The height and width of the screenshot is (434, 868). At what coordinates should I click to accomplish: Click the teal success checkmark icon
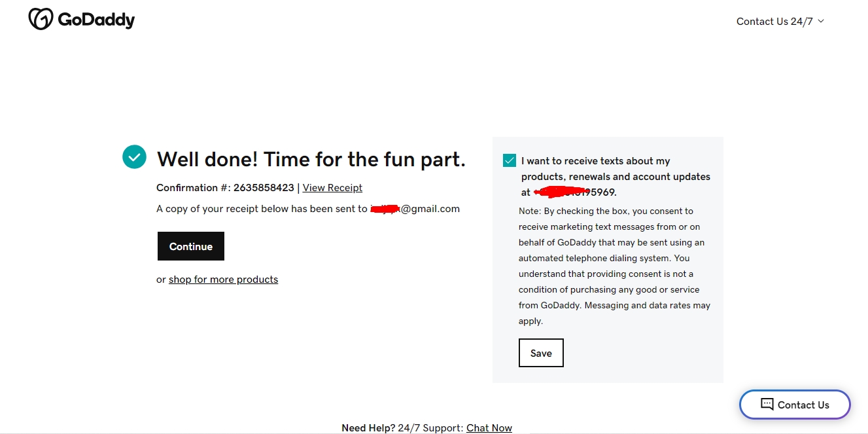134,156
